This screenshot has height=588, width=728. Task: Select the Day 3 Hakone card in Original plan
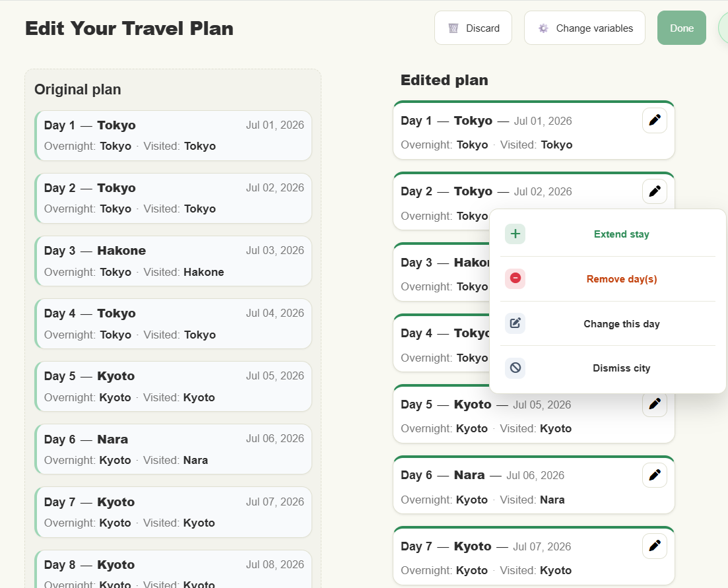pyautogui.click(x=173, y=261)
